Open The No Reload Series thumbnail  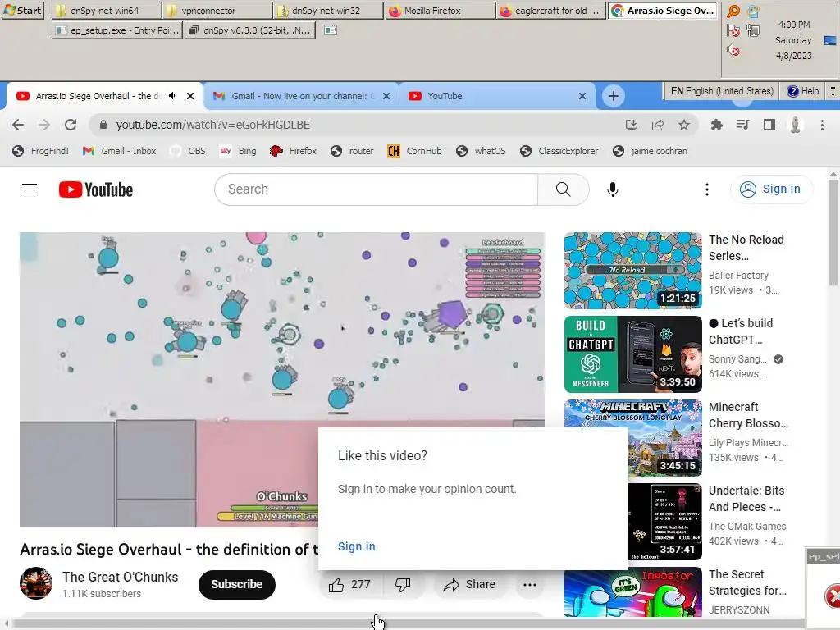pyautogui.click(x=632, y=271)
